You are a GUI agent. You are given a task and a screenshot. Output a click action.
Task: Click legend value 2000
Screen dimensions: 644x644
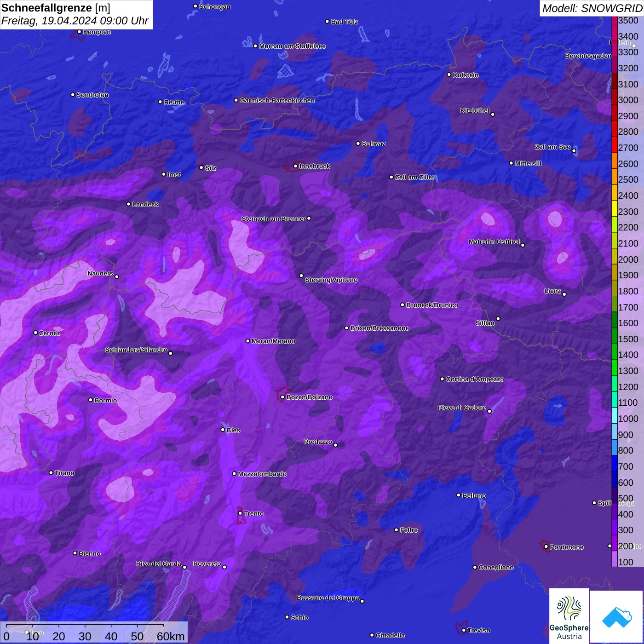(628, 259)
